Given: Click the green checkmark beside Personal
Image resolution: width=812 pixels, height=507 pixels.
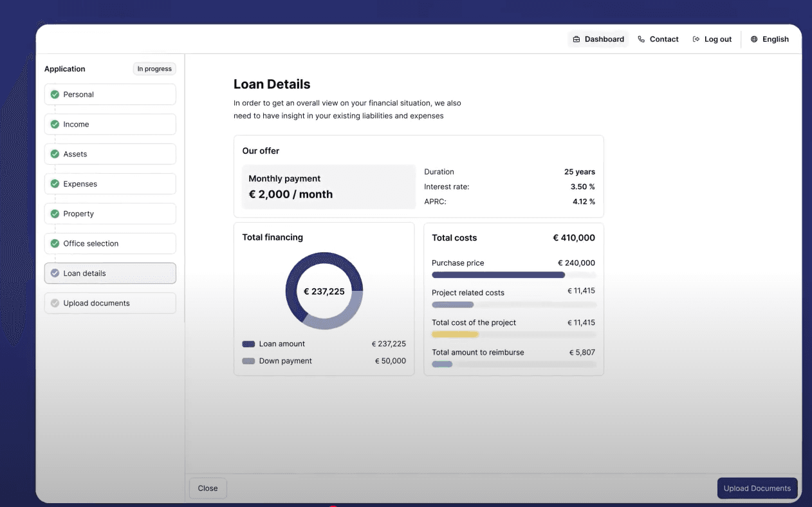Looking at the screenshot, I should [x=55, y=95].
